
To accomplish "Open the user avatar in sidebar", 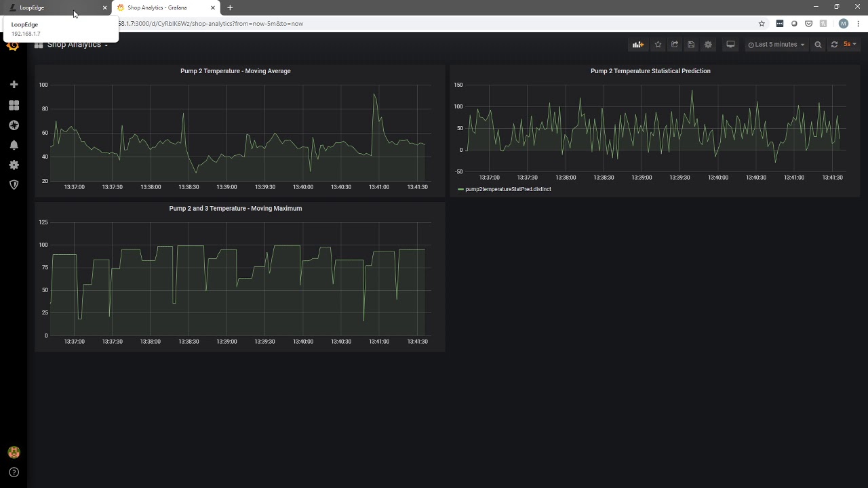I will tap(14, 452).
